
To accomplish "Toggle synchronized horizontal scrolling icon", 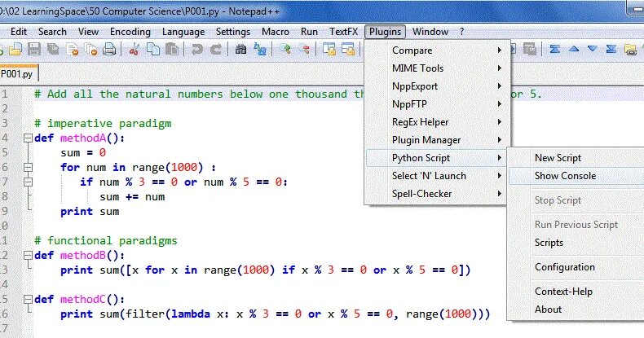I will (x=348, y=49).
